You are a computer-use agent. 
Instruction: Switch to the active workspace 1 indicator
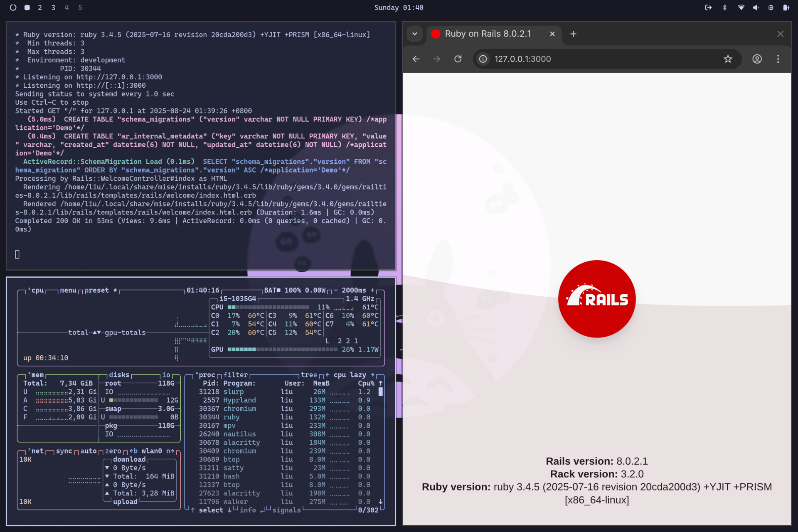[x=27, y=7]
